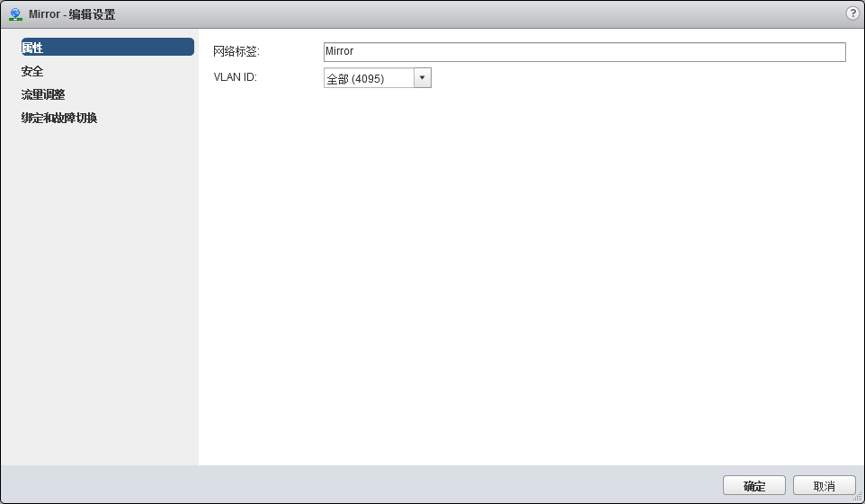The image size is (865, 504).
Task: Edit the 网络标签 field containing Mirror
Action: pos(584,52)
